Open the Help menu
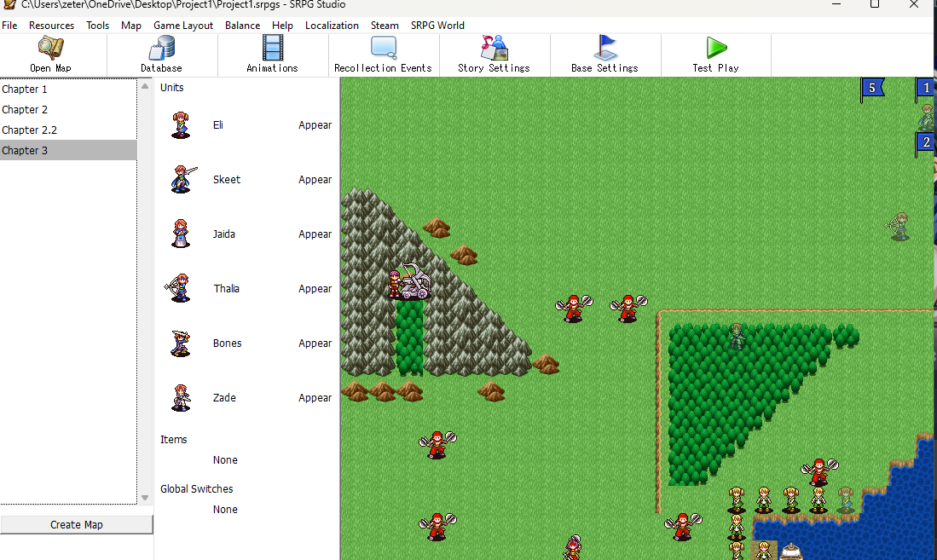Image resolution: width=937 pixels, height=560 pixels. tap(282, 25)
